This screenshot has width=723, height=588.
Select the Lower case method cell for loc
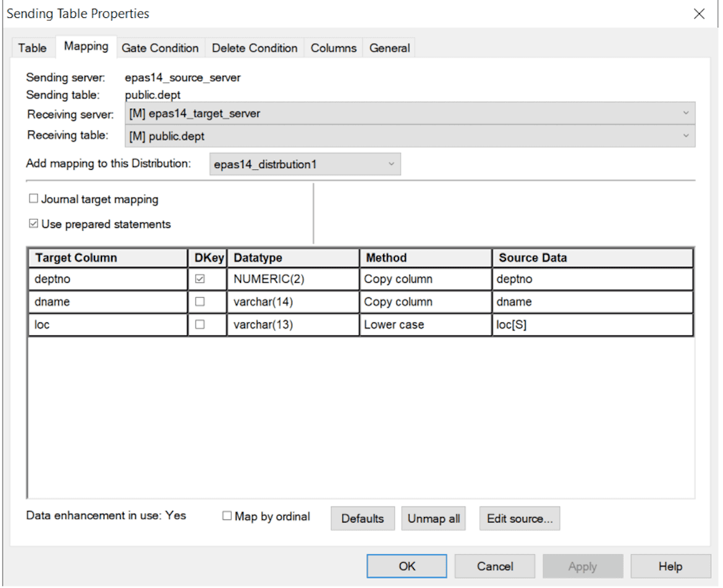pos(425,324)
